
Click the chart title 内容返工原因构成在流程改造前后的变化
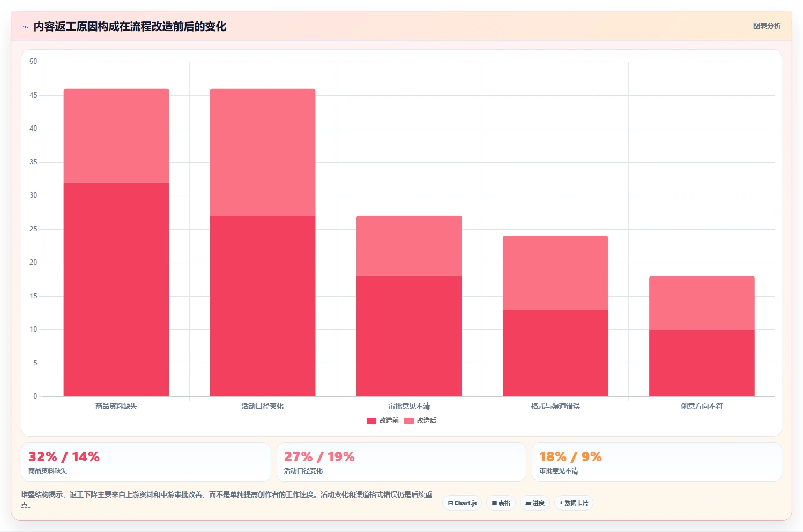coord(130,27)
